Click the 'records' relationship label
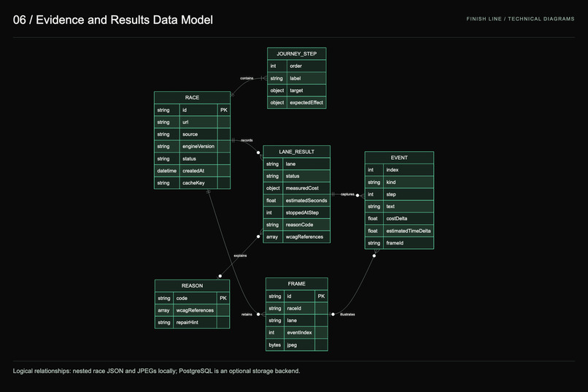Screen dimensions: 588x392 [247, 140]
